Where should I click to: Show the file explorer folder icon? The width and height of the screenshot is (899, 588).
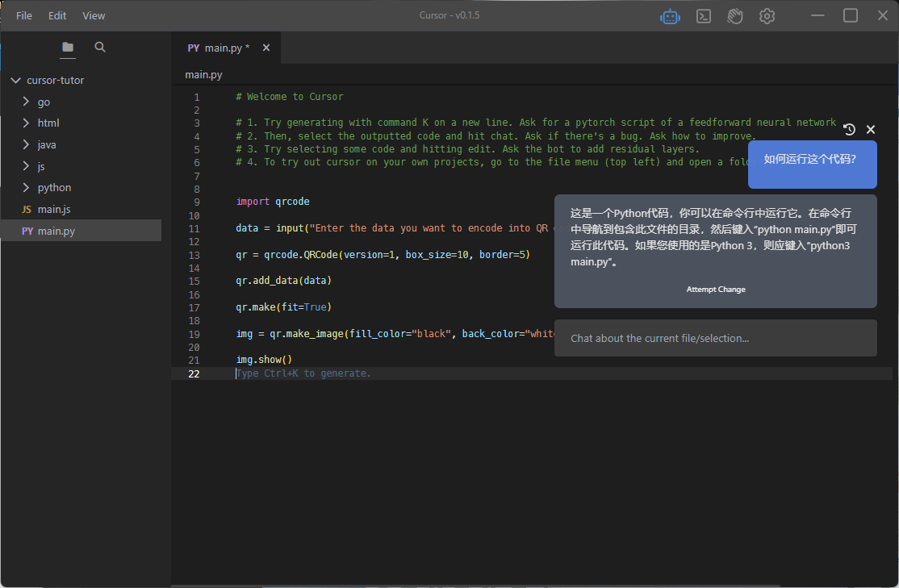68,48
